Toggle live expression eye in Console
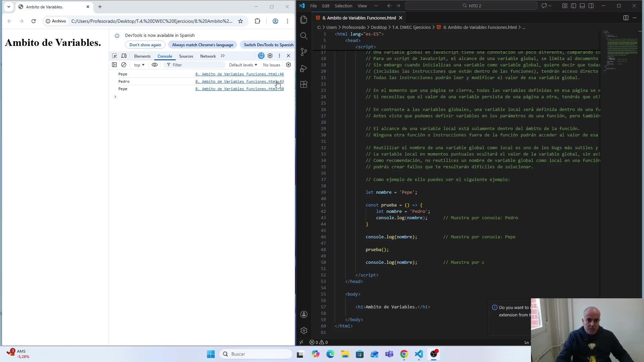Screen dimensions: 644x362 pyautogui.click(x=155, y=65)
